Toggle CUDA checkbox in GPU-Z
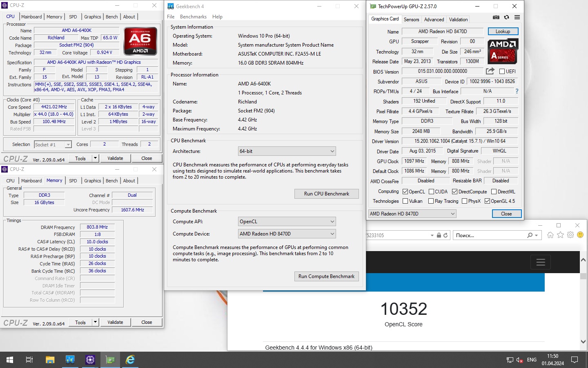 click(431, 192)
